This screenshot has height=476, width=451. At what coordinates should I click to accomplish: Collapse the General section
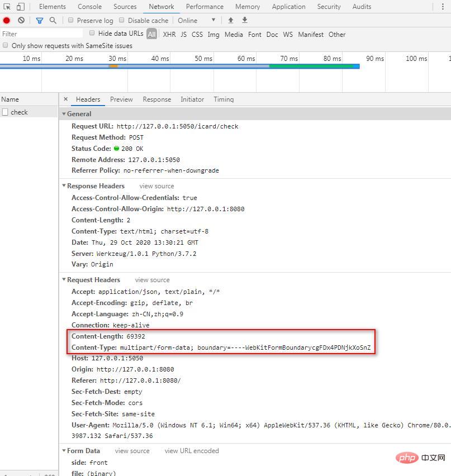[x=64, y=114]
